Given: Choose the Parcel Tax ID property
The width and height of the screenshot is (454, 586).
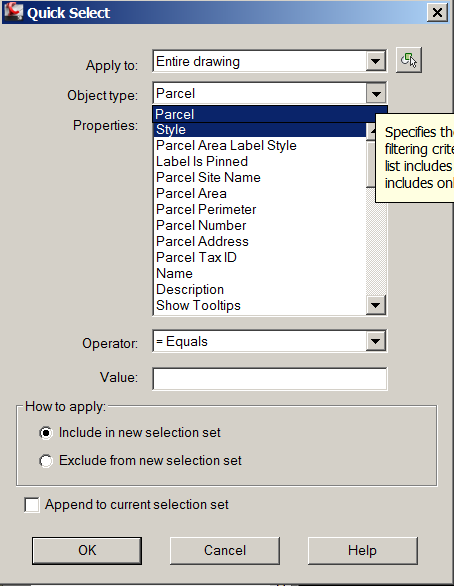Looking at the screenshot, I should pos(260,257).
